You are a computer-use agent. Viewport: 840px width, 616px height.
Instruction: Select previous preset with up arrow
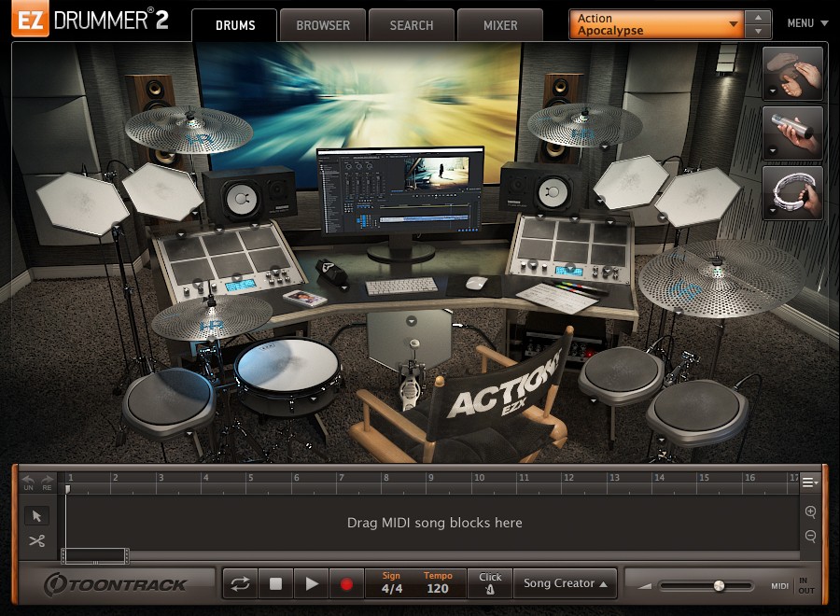coord(758,17)
